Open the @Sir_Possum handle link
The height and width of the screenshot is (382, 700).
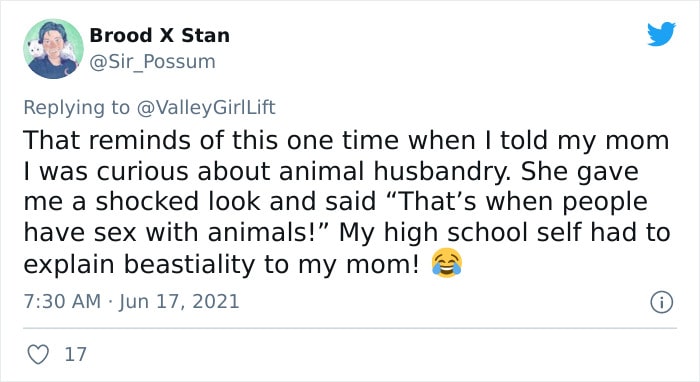(153, 62)
